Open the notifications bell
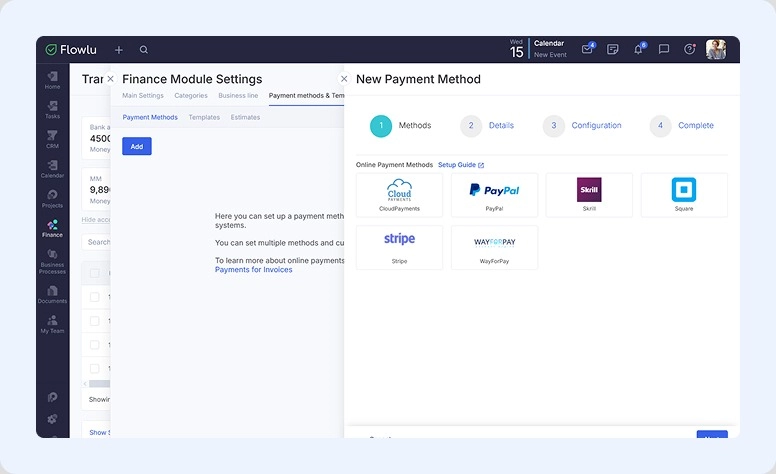 pyautogui.click(x=639, y=48)
